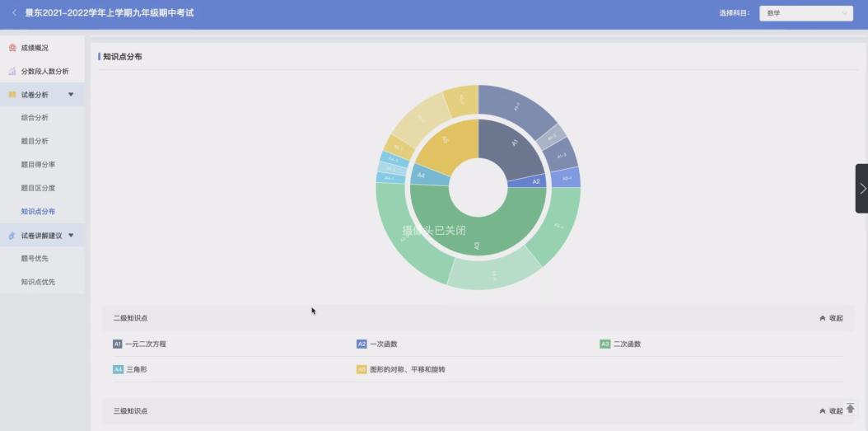Click the scroll-to-top arrow button
Screen dimensions: 868x431
click(x=850, y=409)
